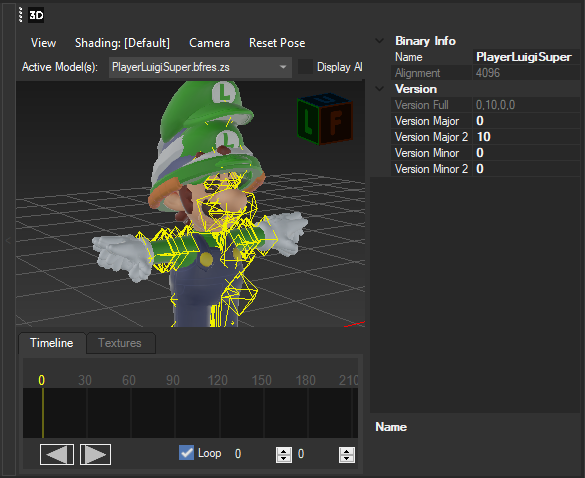Play the animation backward
The width and height of the screenshot is (585, 478).
pyautogui.click(x=57, y=454)
